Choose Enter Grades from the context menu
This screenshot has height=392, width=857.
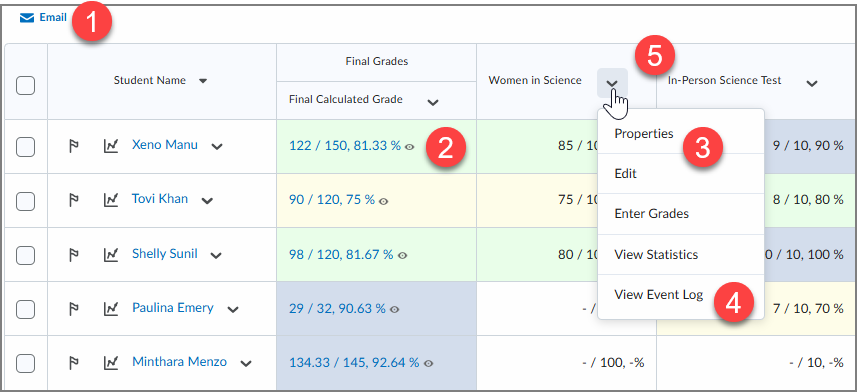coord(651,214)
